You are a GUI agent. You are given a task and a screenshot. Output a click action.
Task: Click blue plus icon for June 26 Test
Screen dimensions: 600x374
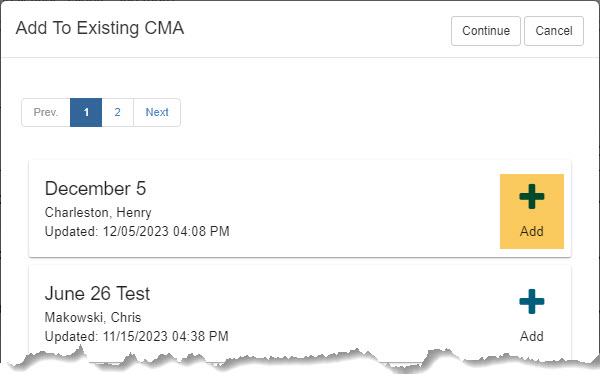click(532, 301)
